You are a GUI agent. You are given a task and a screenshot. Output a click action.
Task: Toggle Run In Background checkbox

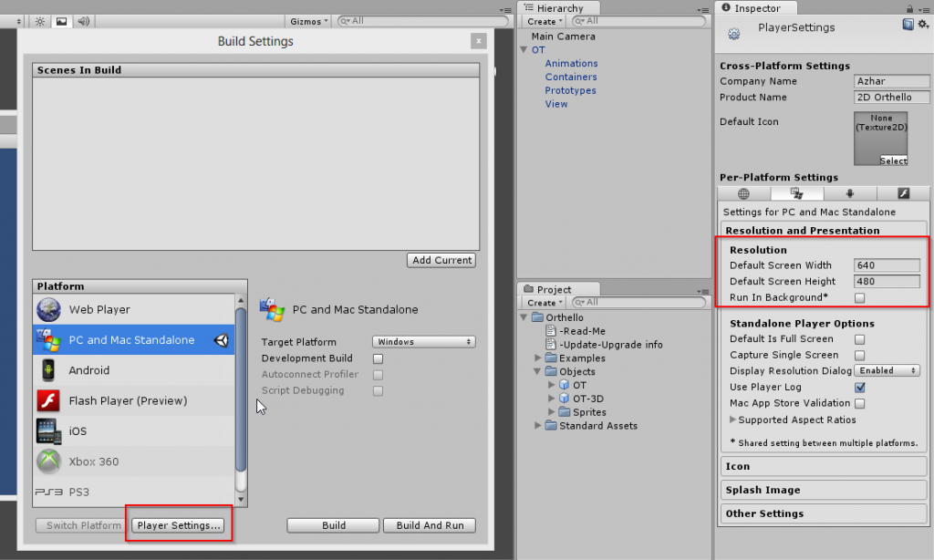click(x=859, y=298)
